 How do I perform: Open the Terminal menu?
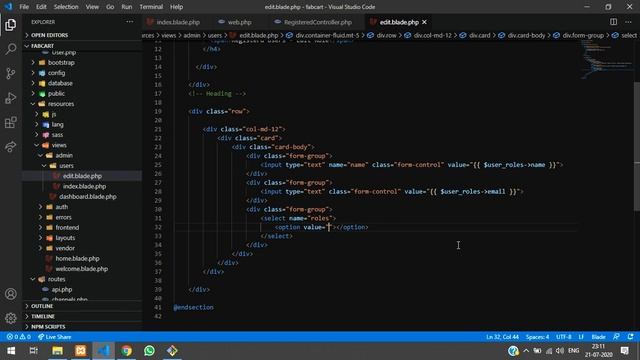(151, 7)
